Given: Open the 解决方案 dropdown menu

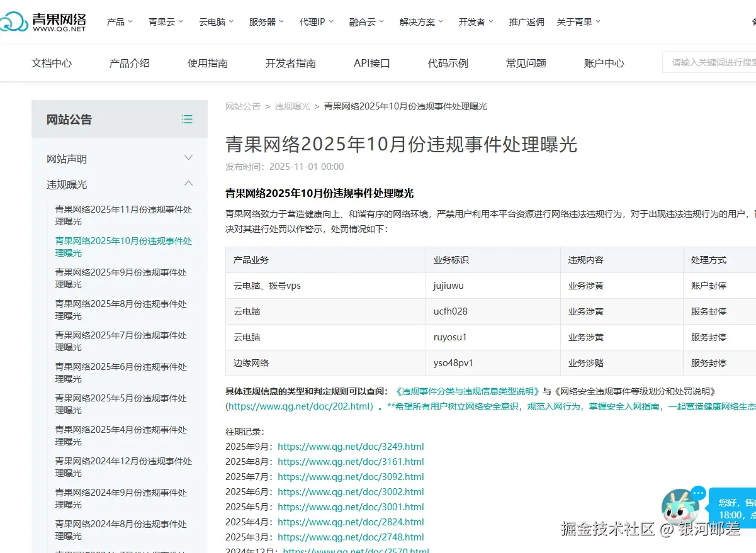Looking at the screenshot, I should (422, 22).
